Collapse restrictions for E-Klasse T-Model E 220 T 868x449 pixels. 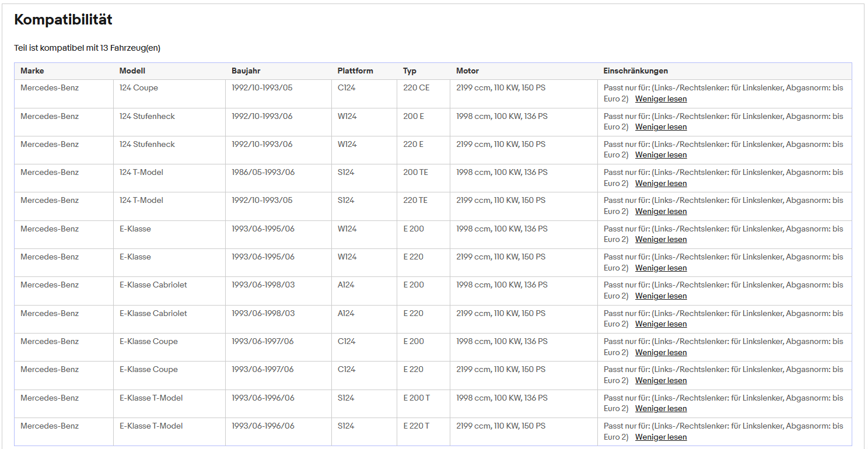[661, 437]
